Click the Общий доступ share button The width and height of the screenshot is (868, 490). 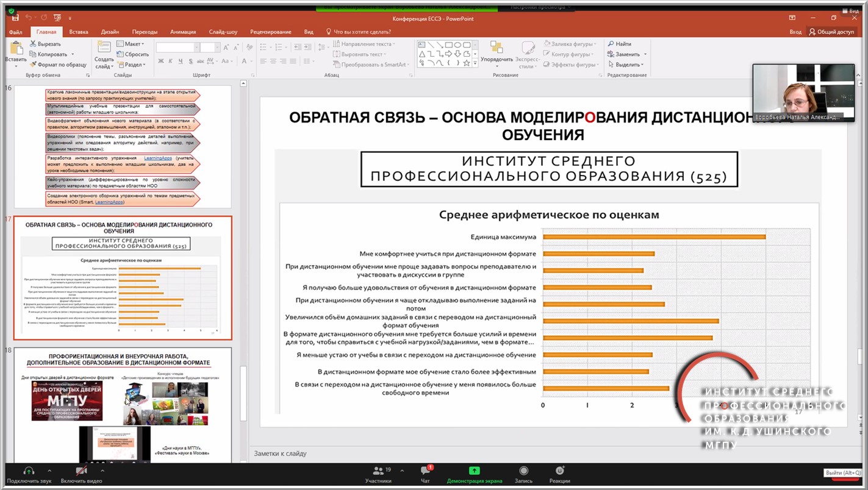(x=831, y=32)
